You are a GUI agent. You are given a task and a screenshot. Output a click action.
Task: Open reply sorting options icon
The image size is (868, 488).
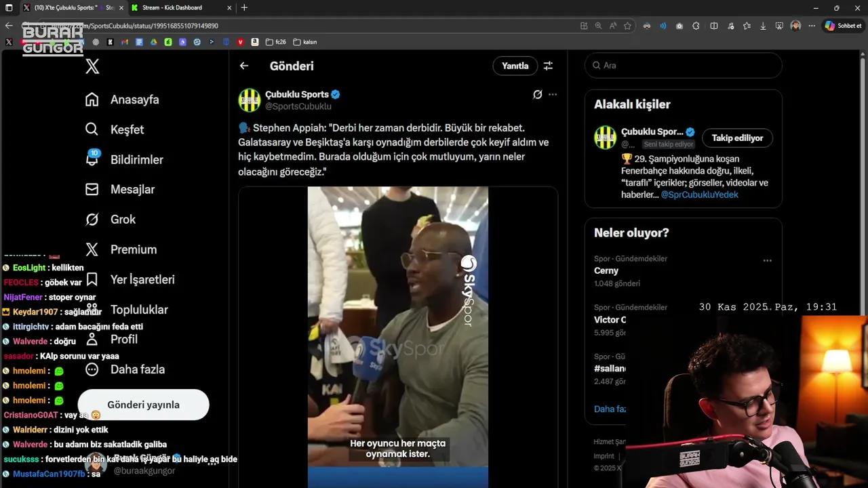pos(548,66)
